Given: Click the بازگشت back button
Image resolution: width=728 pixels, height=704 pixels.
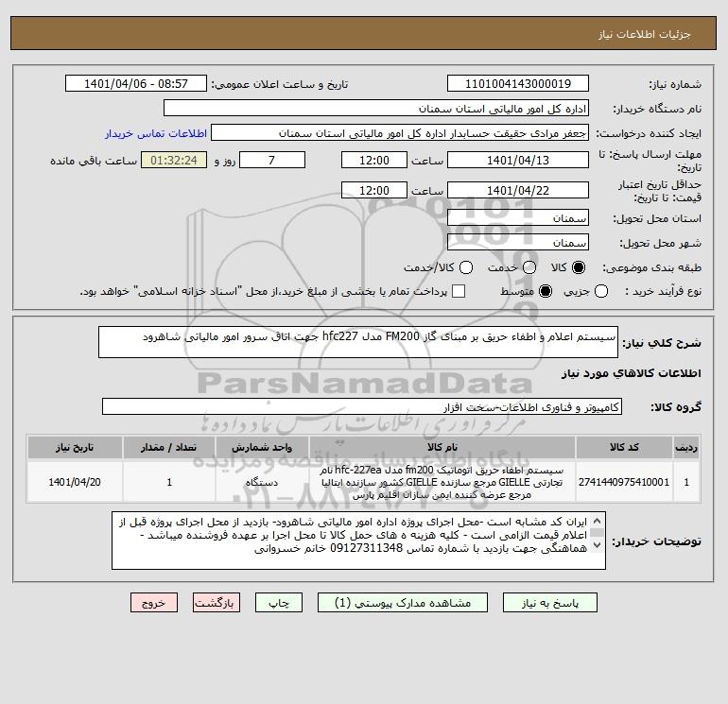Looking at the screenshot, I should [217, 603].
